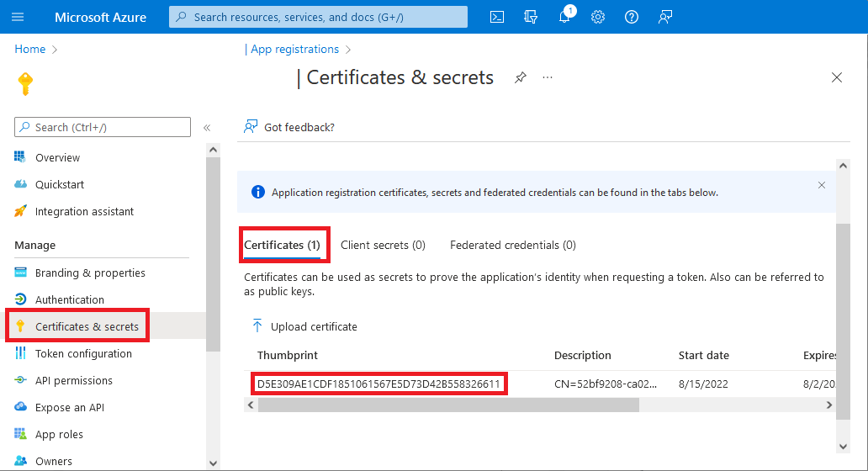Open Integration assistant
868x471 pixels.
coord(84,211)
